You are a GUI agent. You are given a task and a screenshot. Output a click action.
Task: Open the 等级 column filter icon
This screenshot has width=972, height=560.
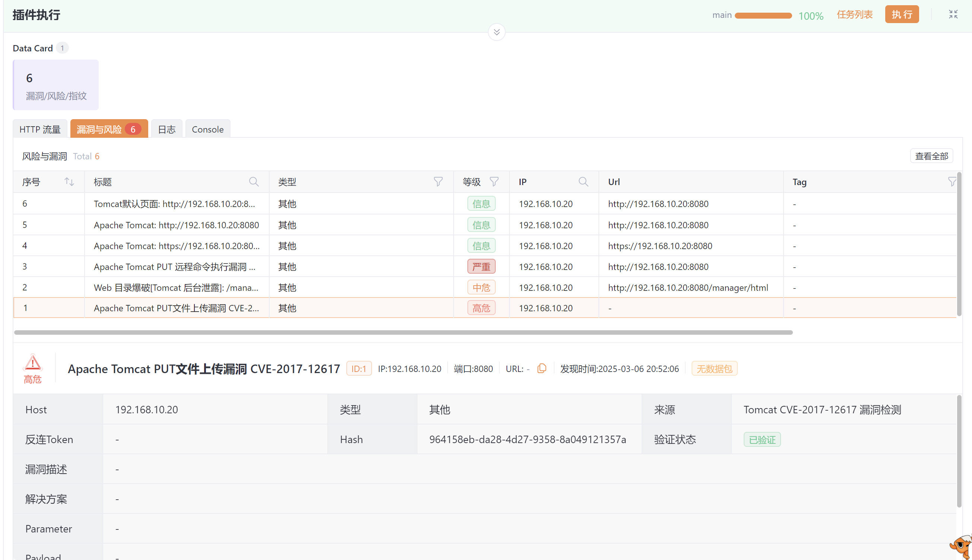[494, 182]
